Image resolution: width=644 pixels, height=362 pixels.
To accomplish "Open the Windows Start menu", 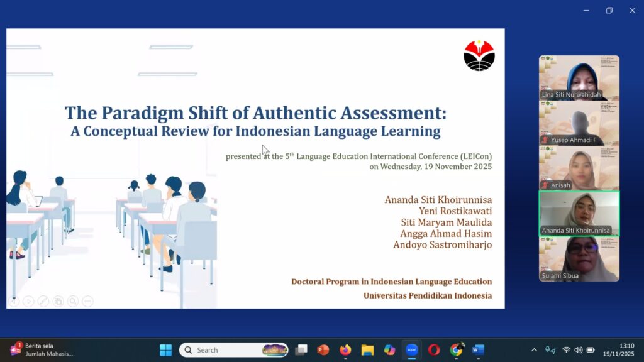I will click(165, 350).
